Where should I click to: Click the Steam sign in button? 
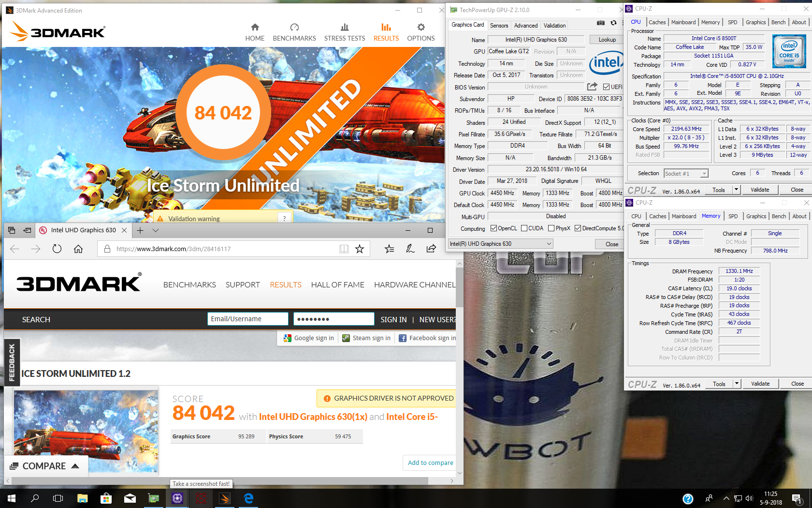click(x=366, y=338)
